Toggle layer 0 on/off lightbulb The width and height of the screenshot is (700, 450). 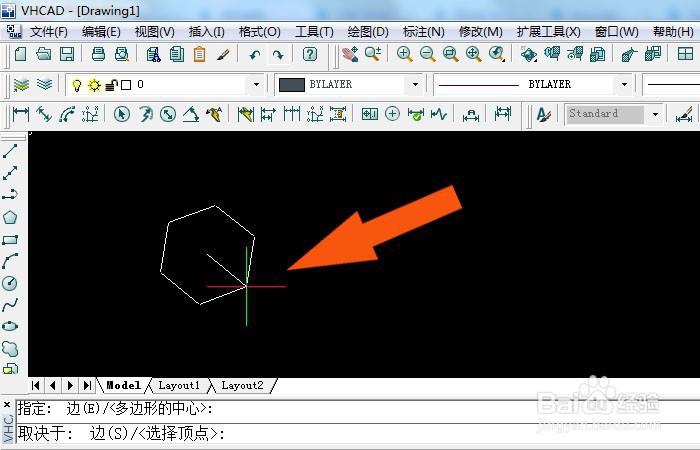tap(77, 85)
